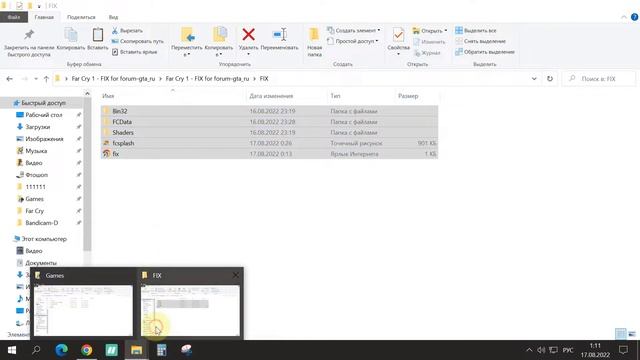Viewport: 640px width, 360px height.
Task: Click FIX breadcrumb in address bar
Action: tap(264, 79)
